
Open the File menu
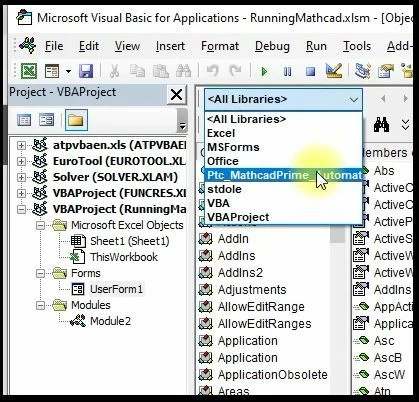(x=54, y=46)
